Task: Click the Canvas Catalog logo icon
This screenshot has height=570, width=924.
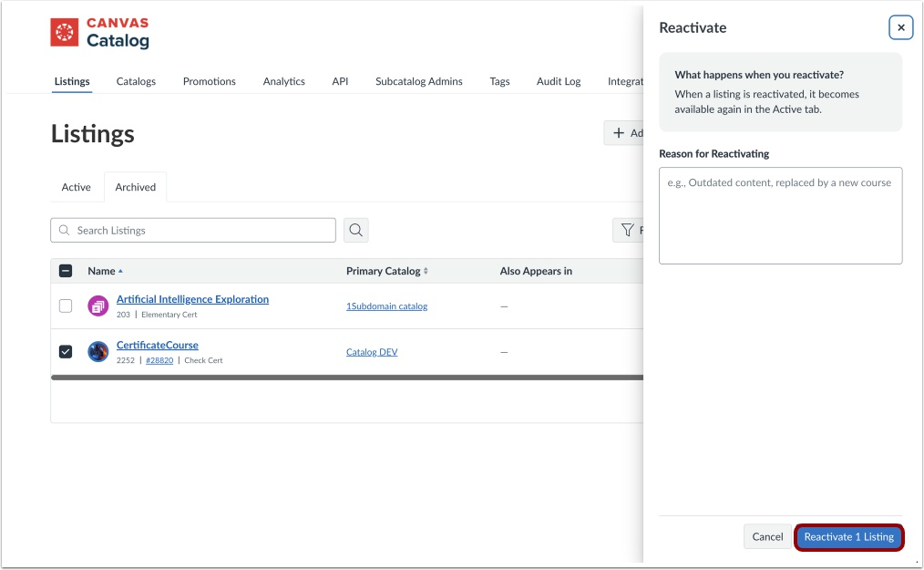Action: pyautogui.click(x=63, y=32)
